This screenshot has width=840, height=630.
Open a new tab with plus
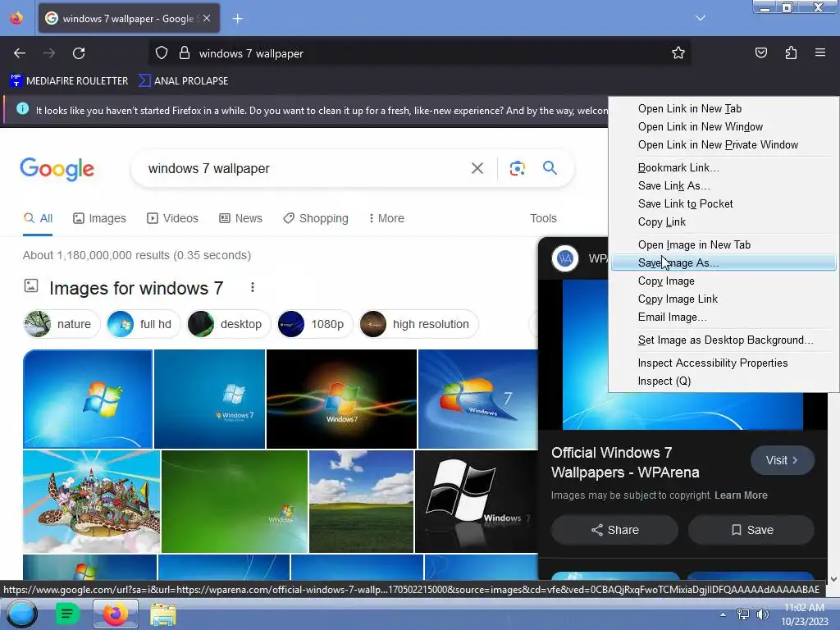click(237, 19)
